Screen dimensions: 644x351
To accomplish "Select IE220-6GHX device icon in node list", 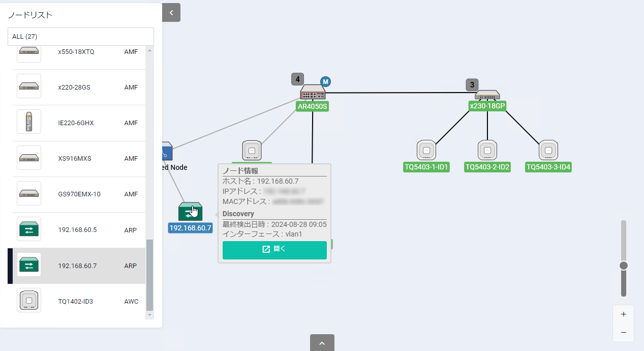I will point(29,123).
